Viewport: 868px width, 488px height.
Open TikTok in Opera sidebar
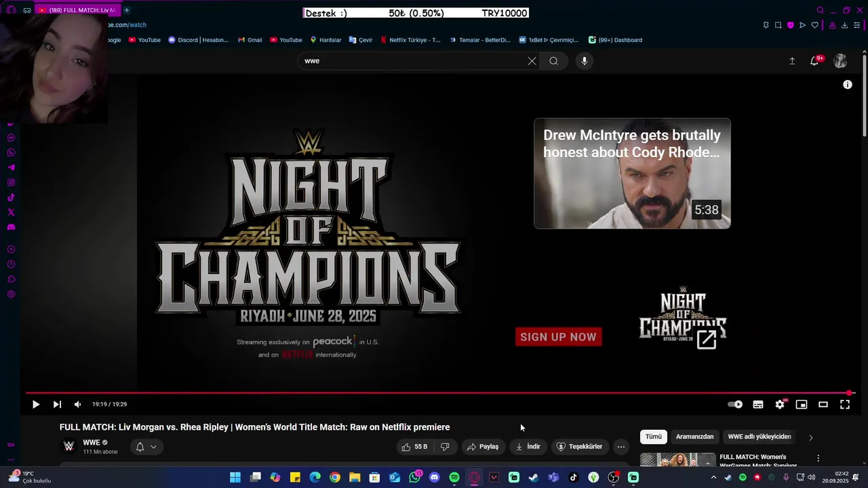tap(11, 197)
